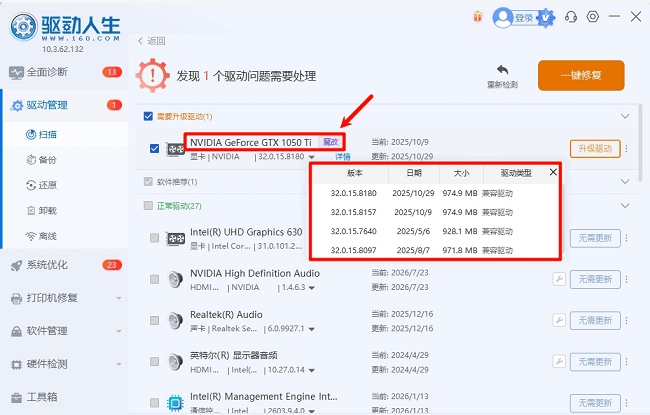Collapse the 正常驱动 section chevron
The image size is (650, 415).
[625, 206]
